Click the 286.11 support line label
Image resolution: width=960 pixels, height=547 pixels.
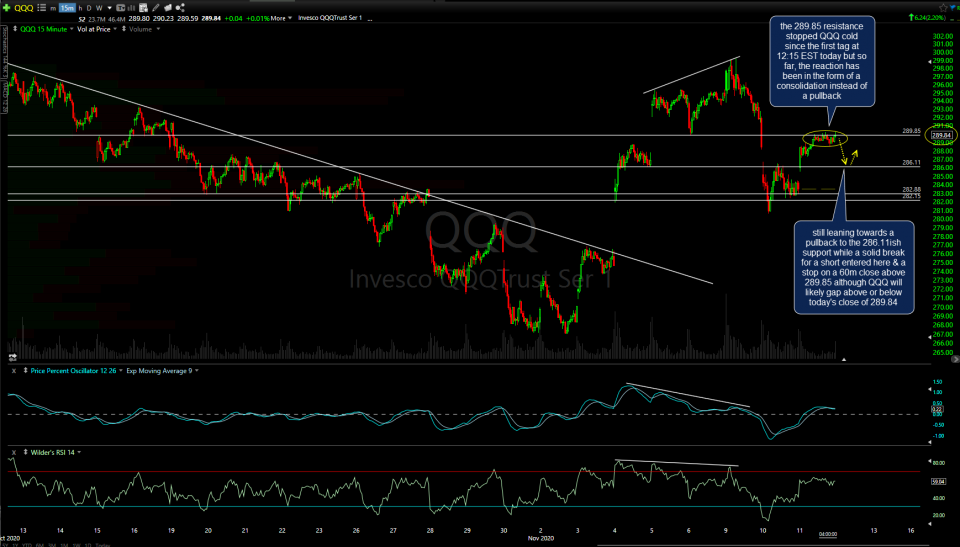click(911, 163)
